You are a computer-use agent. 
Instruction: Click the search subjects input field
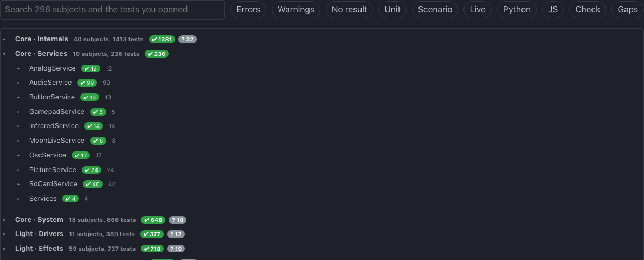pyautogui.click(x=113, y=9)
